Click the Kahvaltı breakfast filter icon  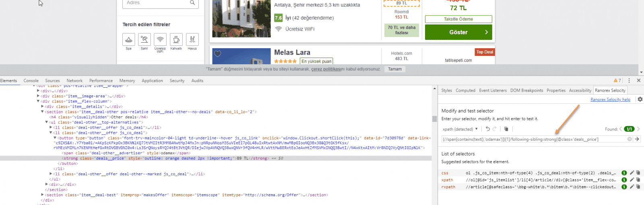point(176,39)
